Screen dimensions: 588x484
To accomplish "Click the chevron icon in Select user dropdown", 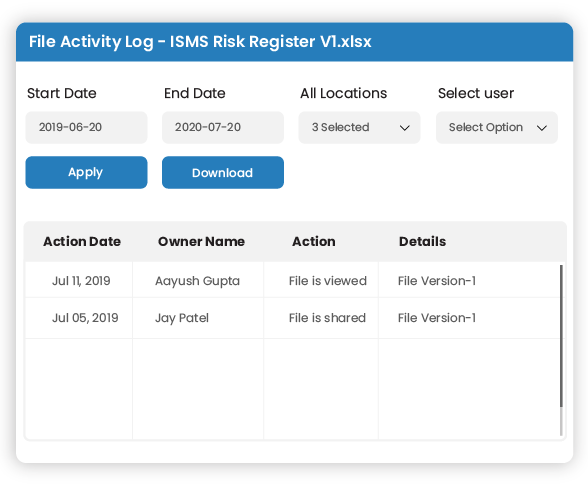I will pos(542,128).
